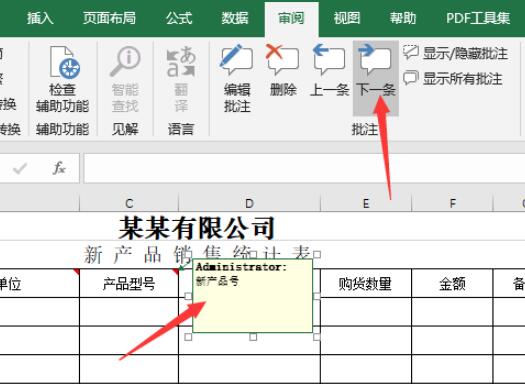The width and height of the screenshot is (525, 384).
Task: Switch to 页面布局 tab
Action: [x=109, y=18]
